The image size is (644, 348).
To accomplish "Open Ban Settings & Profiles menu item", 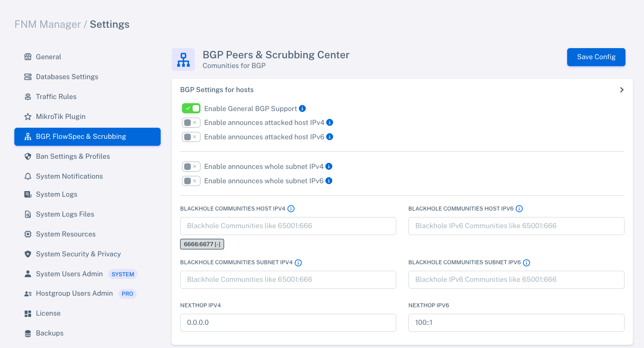I will click(73, 156).
